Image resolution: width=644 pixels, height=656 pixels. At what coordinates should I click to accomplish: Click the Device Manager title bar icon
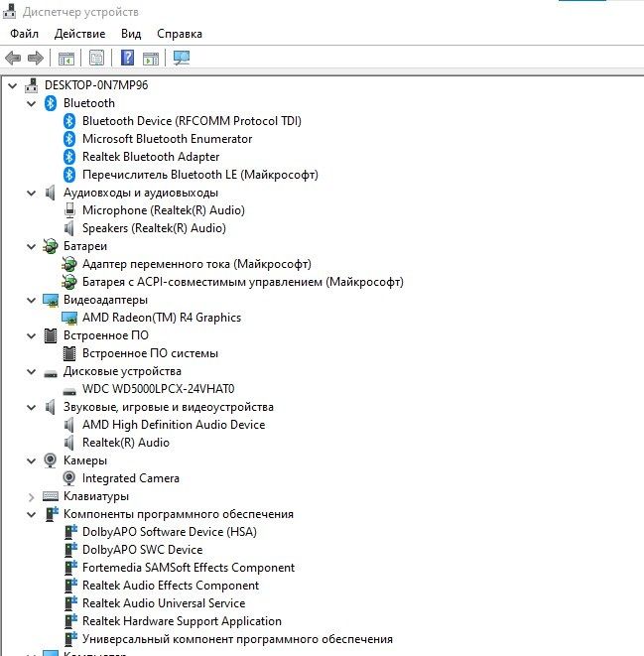[x=9, y=11]
